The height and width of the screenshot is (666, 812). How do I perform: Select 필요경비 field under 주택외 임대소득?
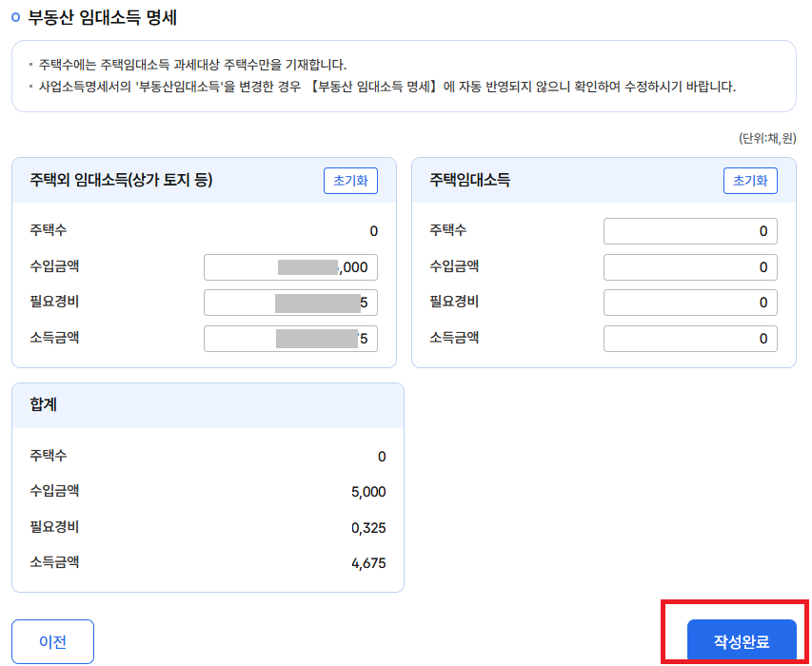click(290, 303)
